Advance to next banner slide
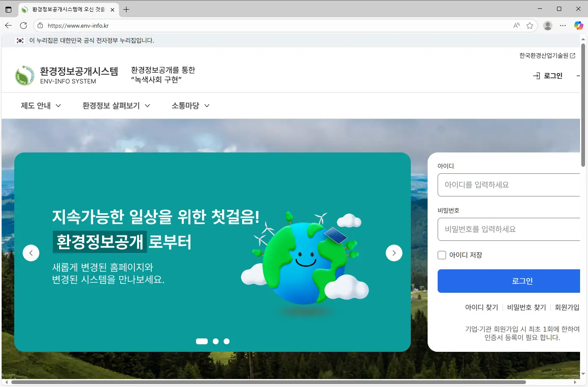This screenshot has width=588, height=387. pos(394,253)
